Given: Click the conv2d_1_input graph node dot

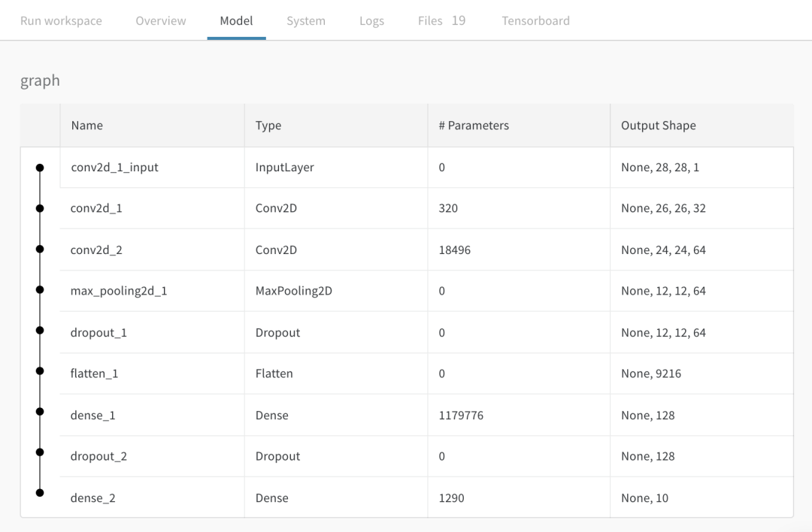Looking at the screenshot, I should tap(40, 168).
